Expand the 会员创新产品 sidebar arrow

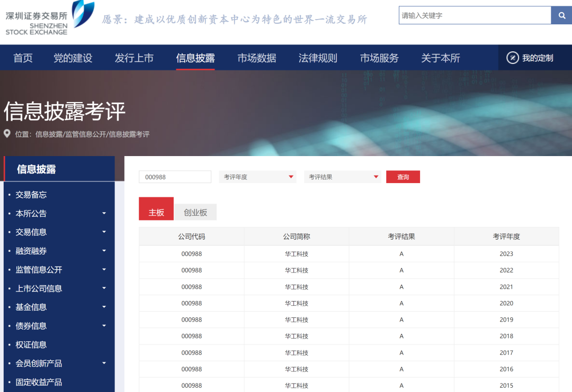104,363
